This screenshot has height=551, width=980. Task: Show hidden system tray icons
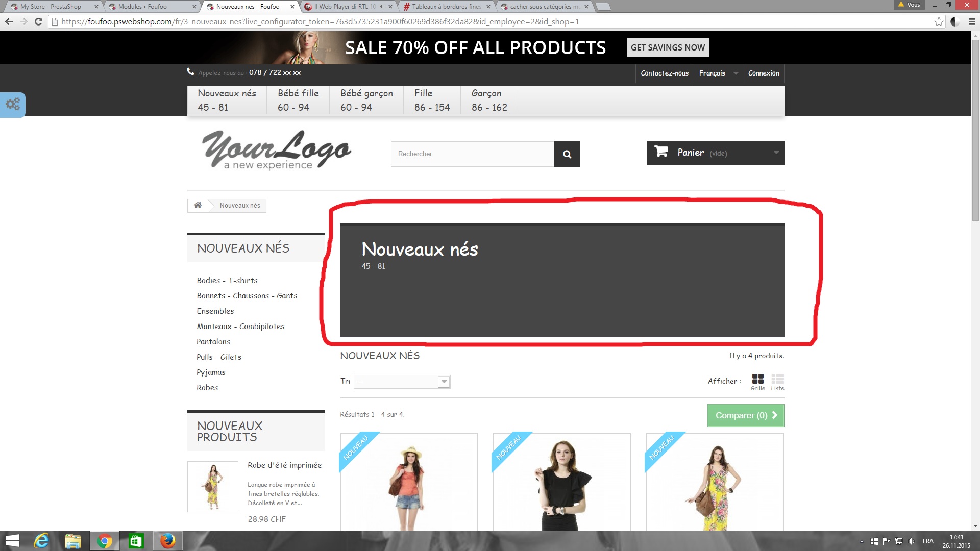coord(862,541)
